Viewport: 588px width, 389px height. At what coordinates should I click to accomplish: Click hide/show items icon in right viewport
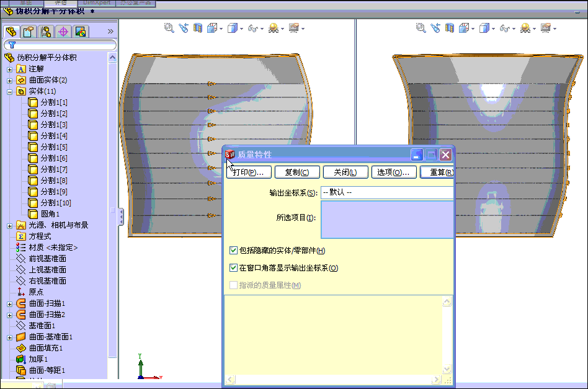505,28
